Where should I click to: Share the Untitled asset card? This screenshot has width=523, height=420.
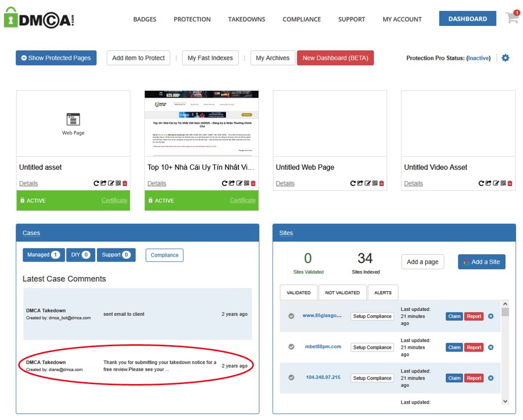[103, 183]
